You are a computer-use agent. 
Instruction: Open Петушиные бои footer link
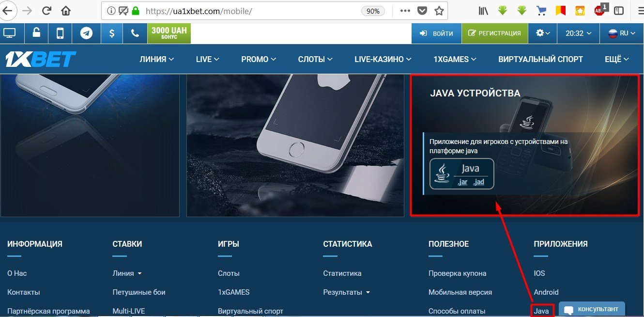tap(139, 292)
